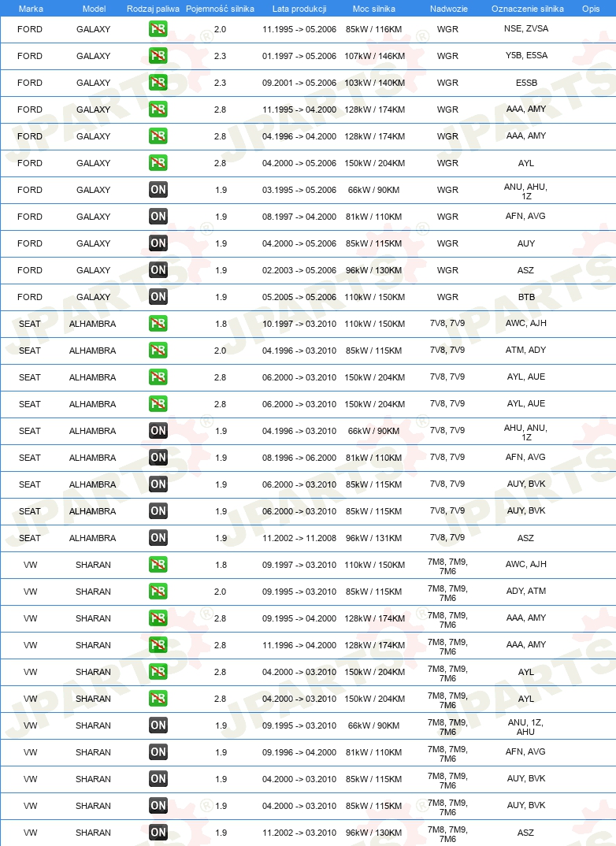Click engine size 2.0 in Ford Galaxy row

[x=220, y=29]
